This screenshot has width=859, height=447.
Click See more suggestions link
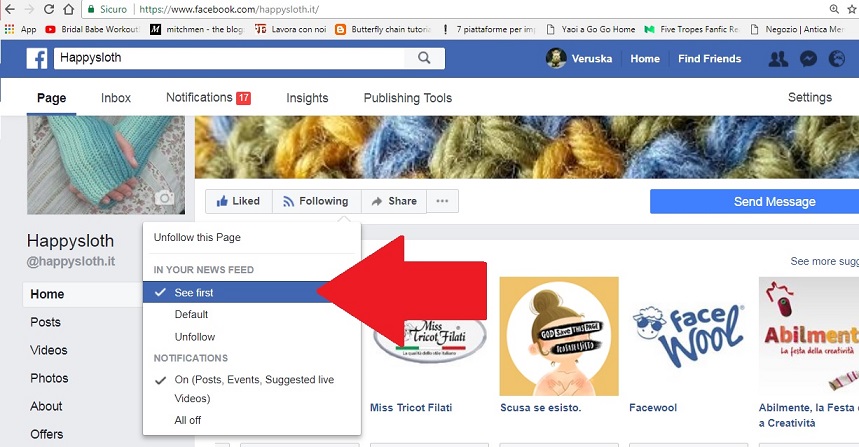pos(824,261)
